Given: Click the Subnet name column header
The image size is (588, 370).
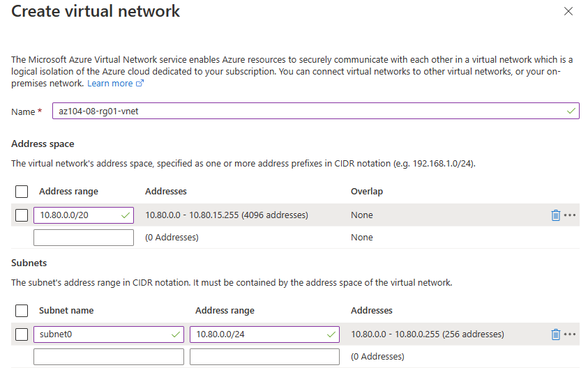Looking at the screenshot, I should [66, 311].
